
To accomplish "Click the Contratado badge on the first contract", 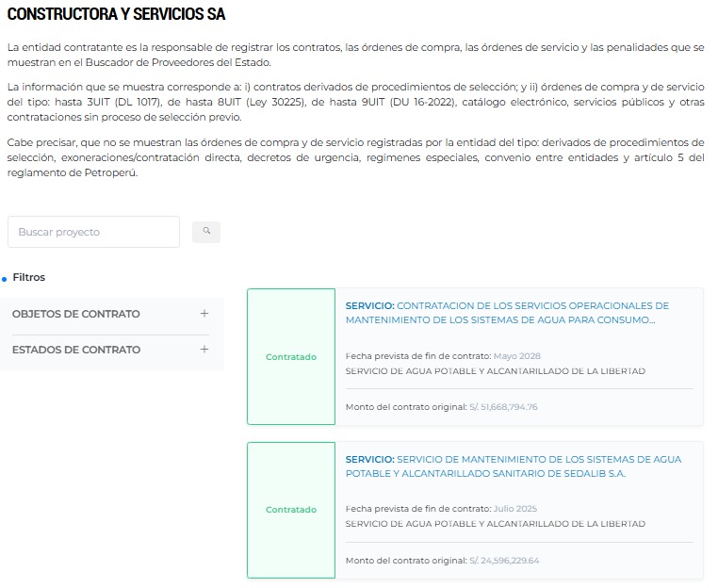I will click(x=291, y=357).
